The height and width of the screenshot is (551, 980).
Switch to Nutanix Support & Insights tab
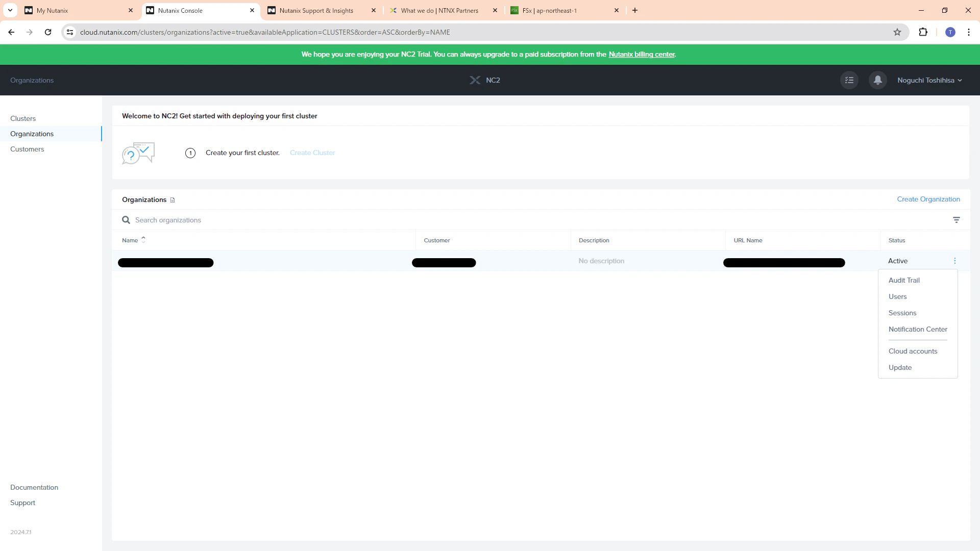(322, 10)
